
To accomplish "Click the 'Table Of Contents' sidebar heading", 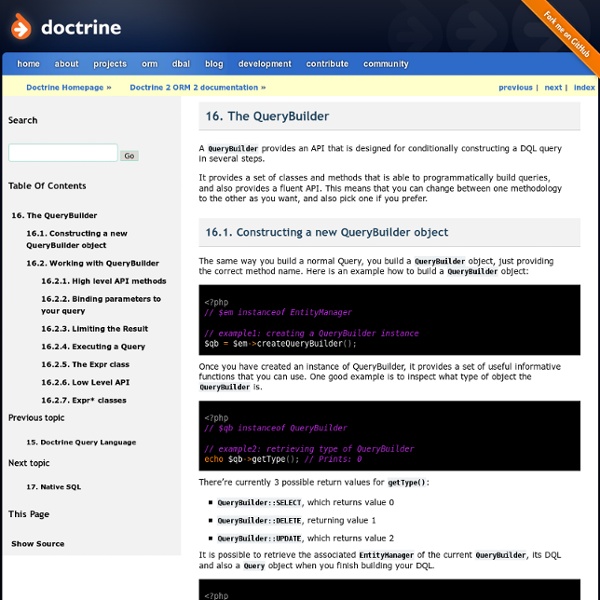I will 47,186.
